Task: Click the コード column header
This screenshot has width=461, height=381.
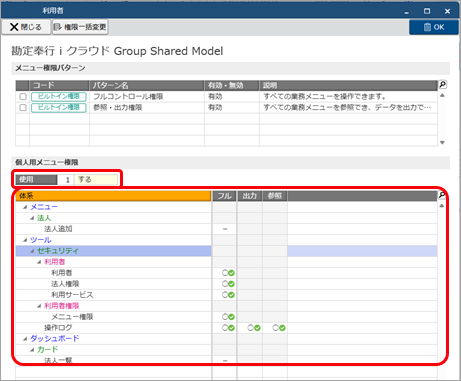Action: 59,85
